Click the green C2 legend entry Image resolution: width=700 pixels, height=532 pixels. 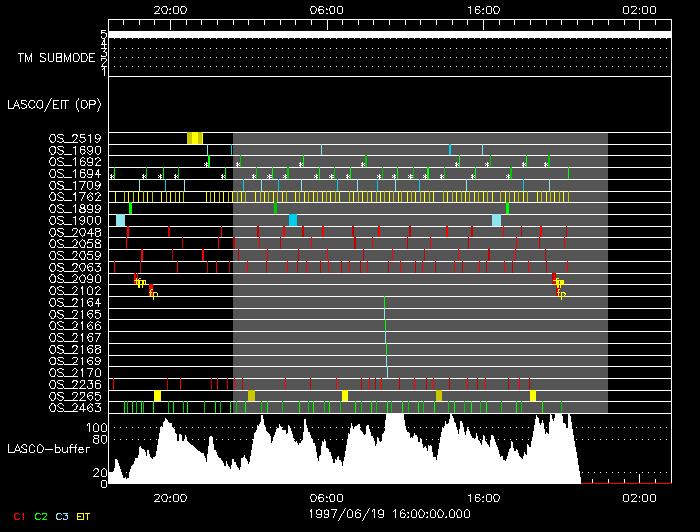click(41, 517)
